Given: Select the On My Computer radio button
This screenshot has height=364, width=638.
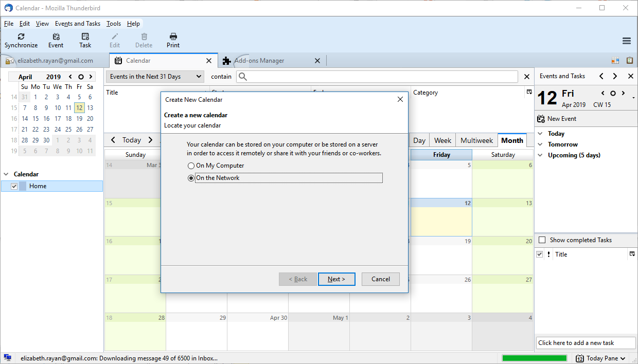Looking at the screenshot, I should click(x=191, y=166).
